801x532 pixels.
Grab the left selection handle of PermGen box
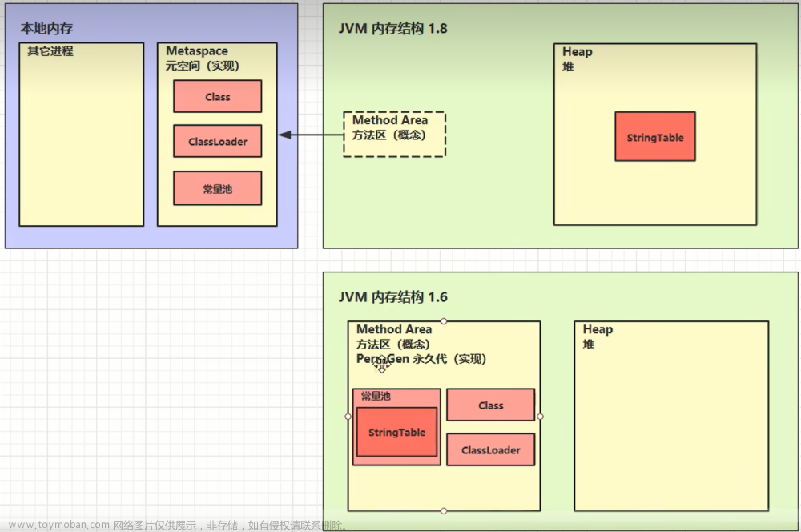coord(348,417)
